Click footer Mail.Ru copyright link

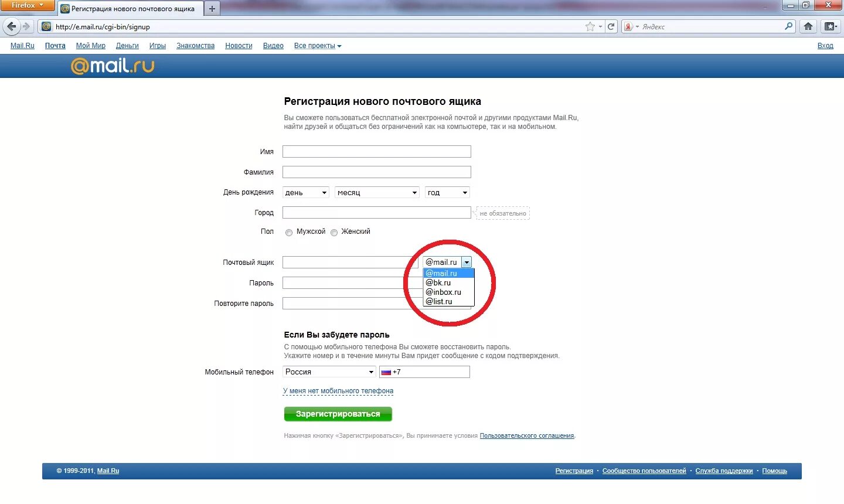click(108, 471)
